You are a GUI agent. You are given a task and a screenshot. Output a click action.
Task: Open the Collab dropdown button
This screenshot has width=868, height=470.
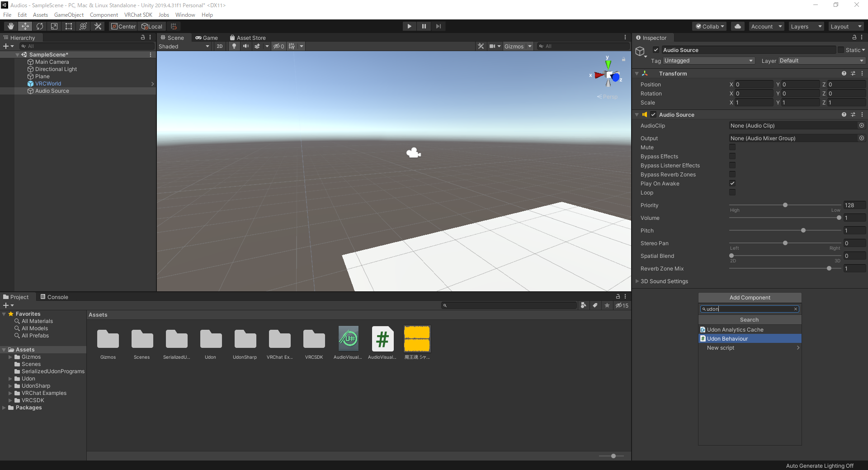point(709,26)
